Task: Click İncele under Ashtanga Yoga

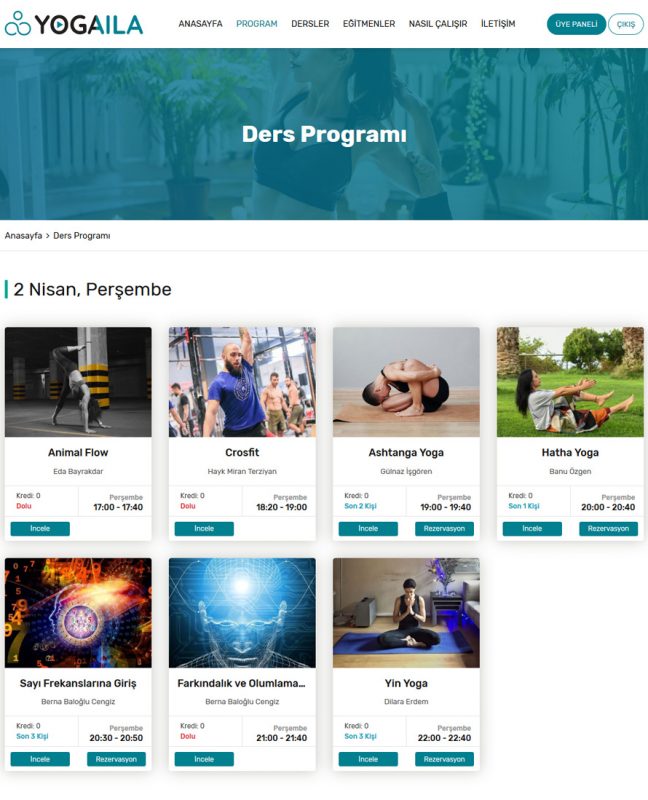Action: click(x=368, y=529)
